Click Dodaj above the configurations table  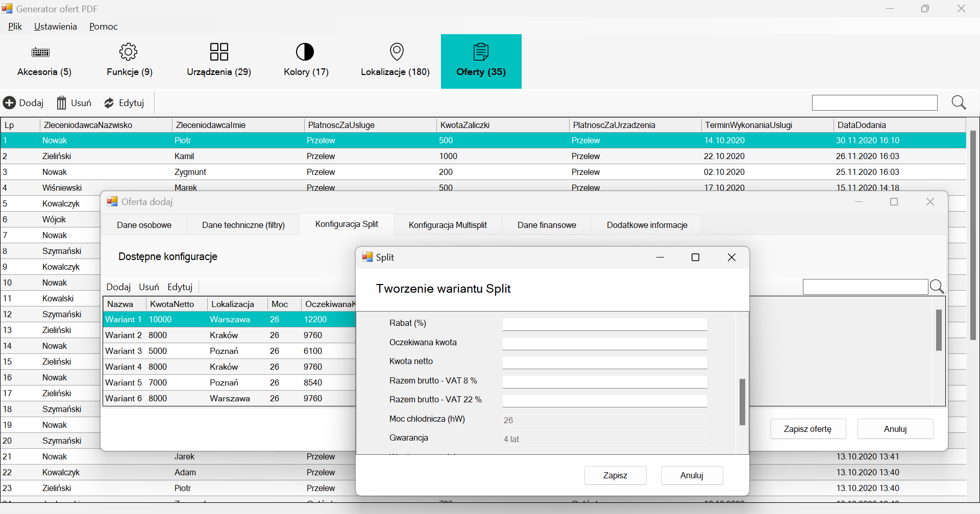click(118, 287)
